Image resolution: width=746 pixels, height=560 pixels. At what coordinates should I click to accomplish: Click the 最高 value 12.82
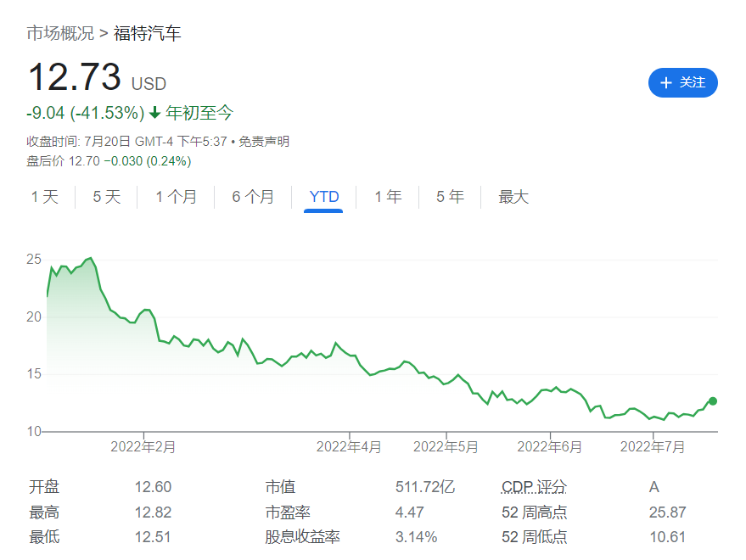(x=153, y=512)
